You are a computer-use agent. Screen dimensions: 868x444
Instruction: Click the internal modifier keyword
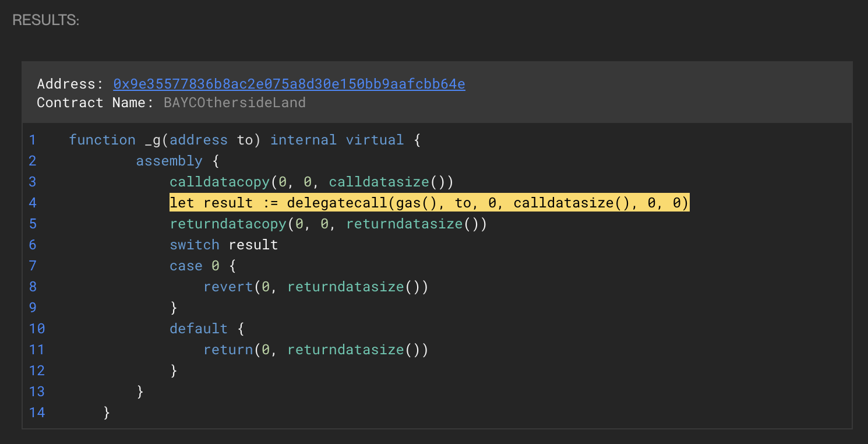coord(303,140)
